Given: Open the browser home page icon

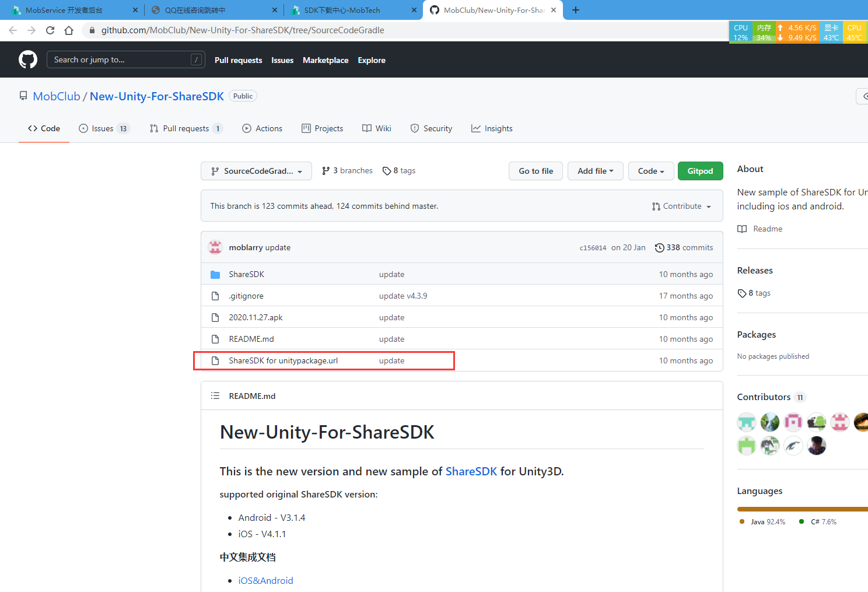Looking at the screenshot, I should click(69, 30).
